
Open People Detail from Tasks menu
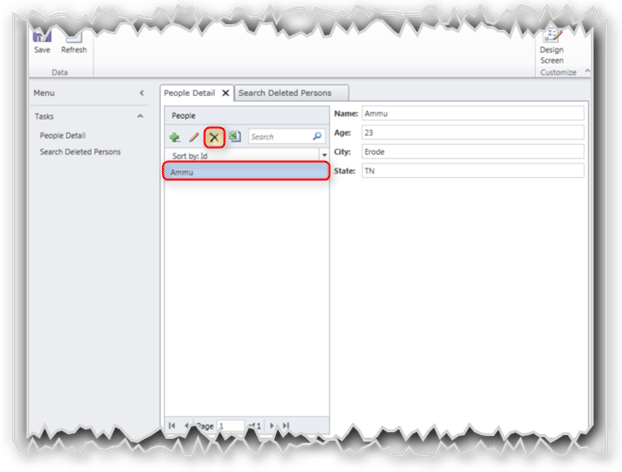(x=63, y=136)
